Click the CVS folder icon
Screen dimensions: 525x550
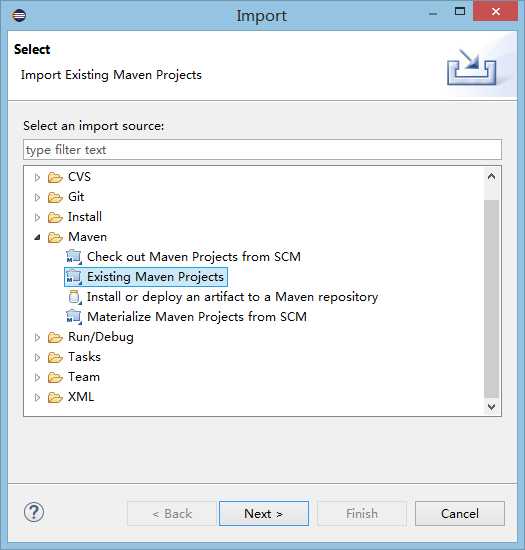[x=55, y=177]
